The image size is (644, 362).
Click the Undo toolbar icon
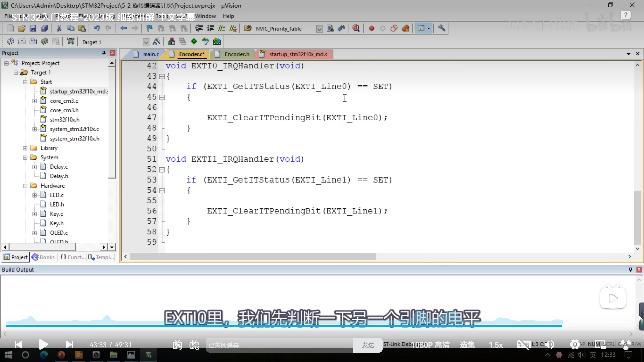point(97,28)
